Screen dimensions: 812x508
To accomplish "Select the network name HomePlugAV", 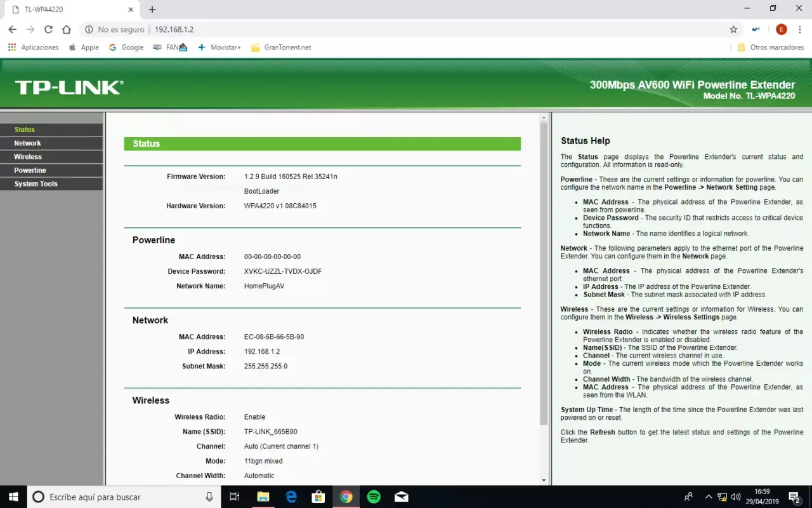I will click(x=264, y=286).
